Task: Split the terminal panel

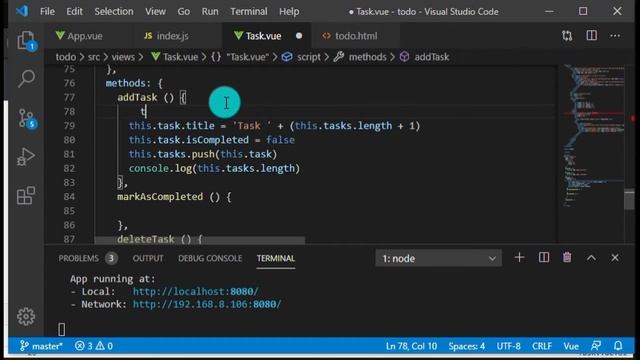Action: pyautogui.click(x=544, y=258)
